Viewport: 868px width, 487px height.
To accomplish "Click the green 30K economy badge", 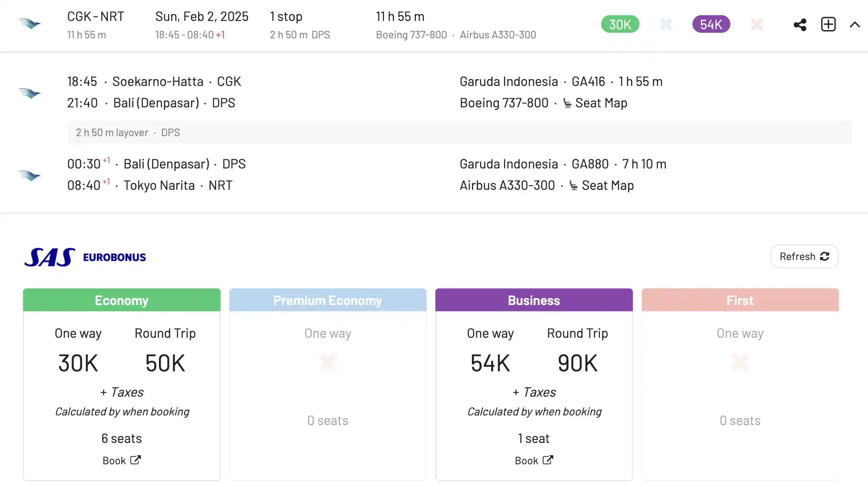I will (x=620, y=24).
